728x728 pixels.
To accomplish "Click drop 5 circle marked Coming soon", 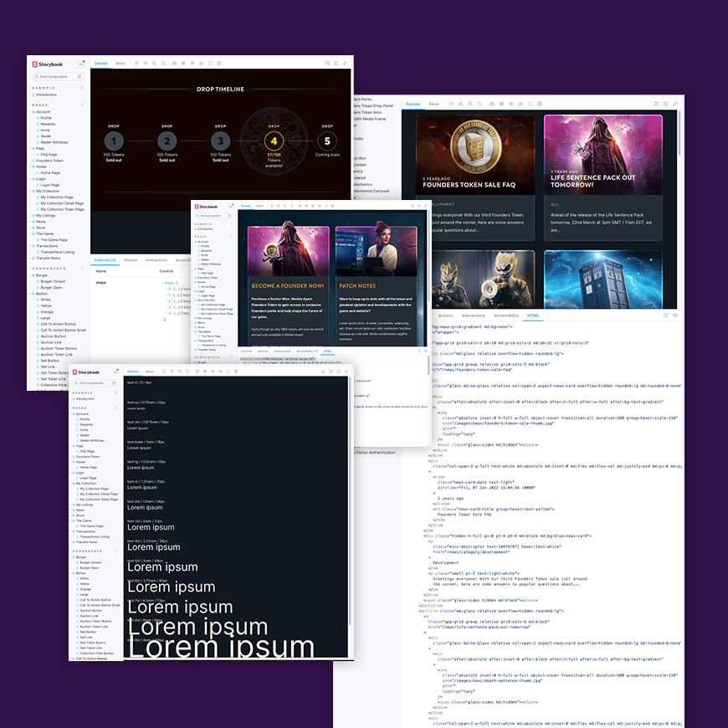I will click(x=327, y=141).
